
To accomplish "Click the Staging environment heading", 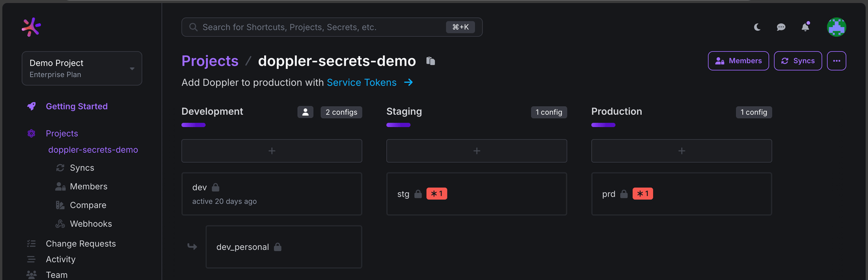I will [404, 112].
